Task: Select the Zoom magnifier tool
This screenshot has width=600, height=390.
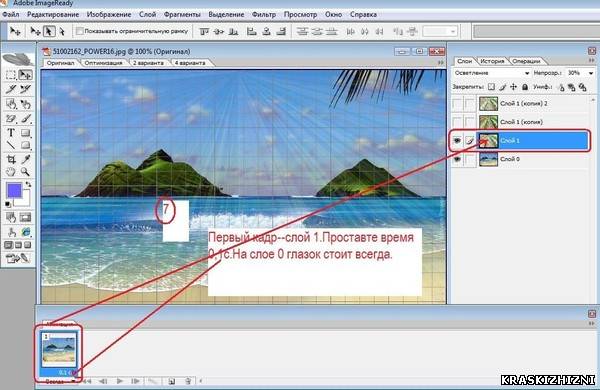Action: click(x=25, y=172)
